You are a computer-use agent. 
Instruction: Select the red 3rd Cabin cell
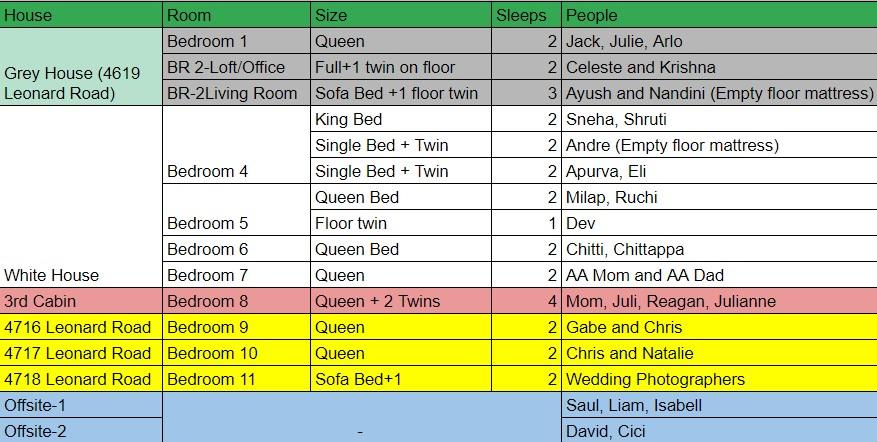point(81,301)
